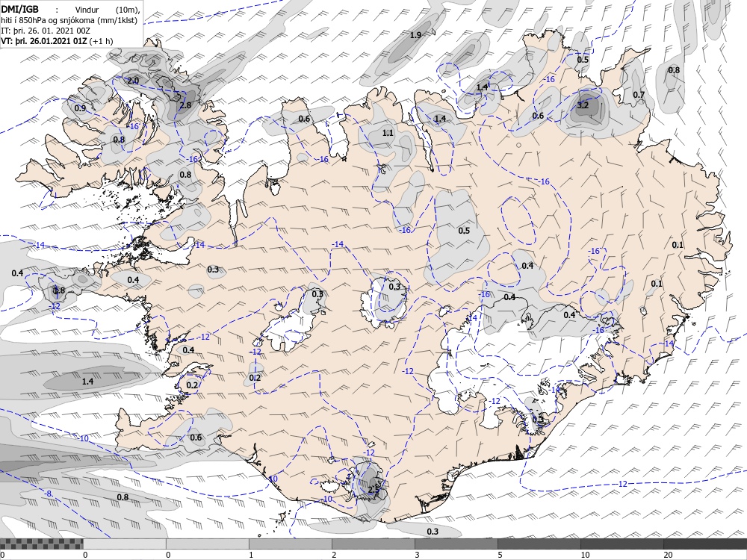Select the IT: þri. 26. 01. 2021 00Z line
747x560 pixels.
click(x=46, y=31)
